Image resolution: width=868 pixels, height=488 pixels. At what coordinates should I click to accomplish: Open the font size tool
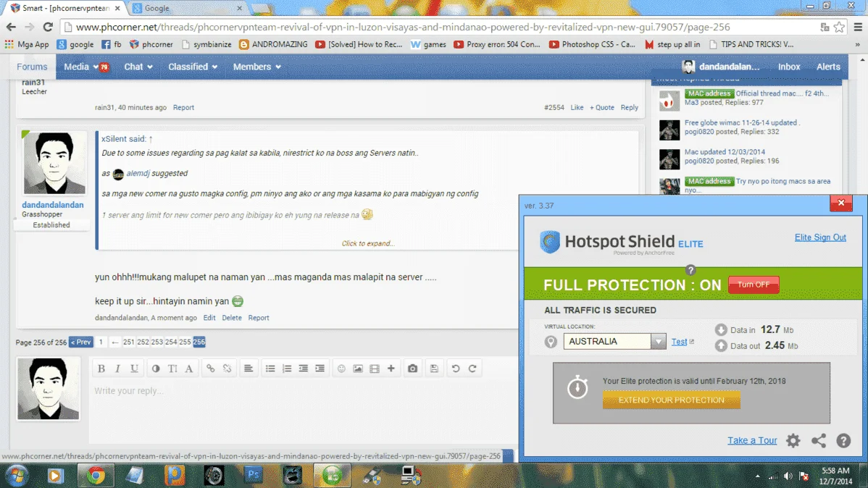point(172,369)
